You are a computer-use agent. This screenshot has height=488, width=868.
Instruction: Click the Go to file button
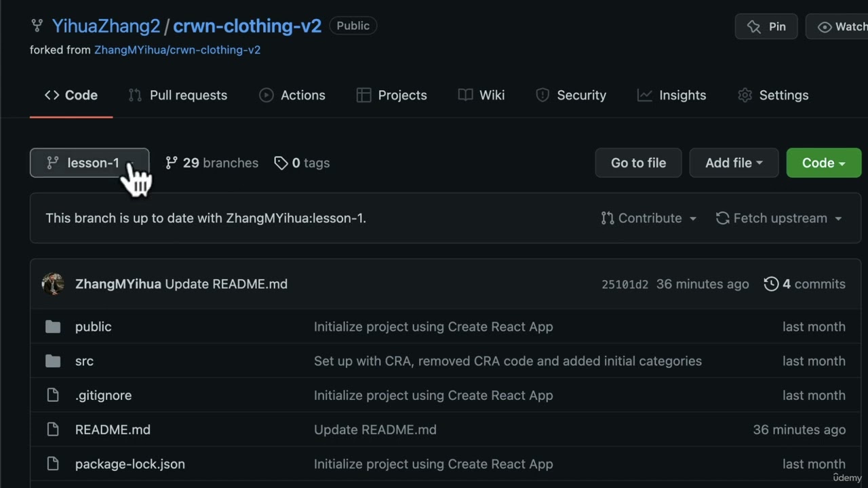tap(638, 163)
